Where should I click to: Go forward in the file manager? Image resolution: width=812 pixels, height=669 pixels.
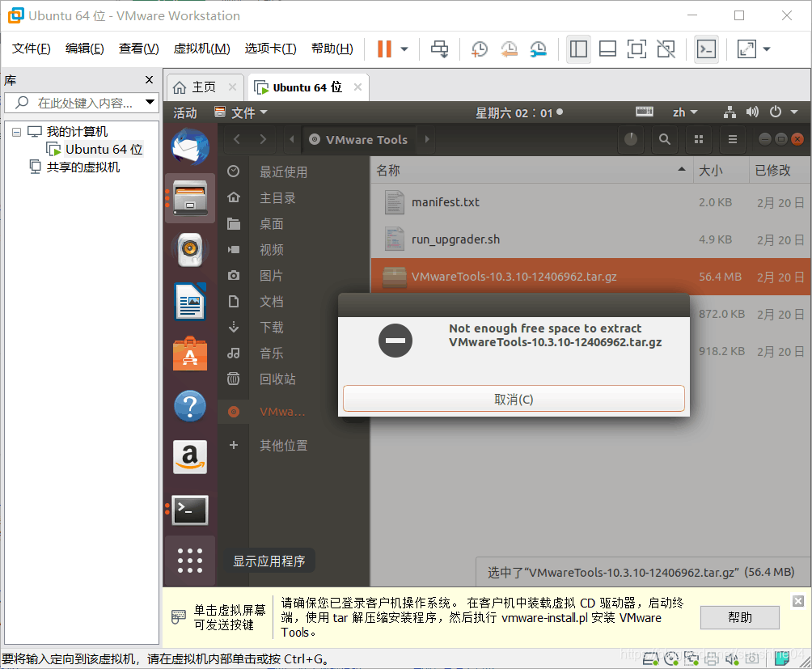[263, 139]
